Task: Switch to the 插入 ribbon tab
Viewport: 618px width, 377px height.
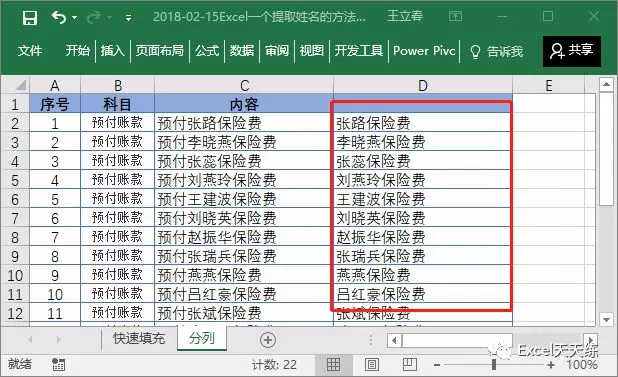Action: coord(113,50)
